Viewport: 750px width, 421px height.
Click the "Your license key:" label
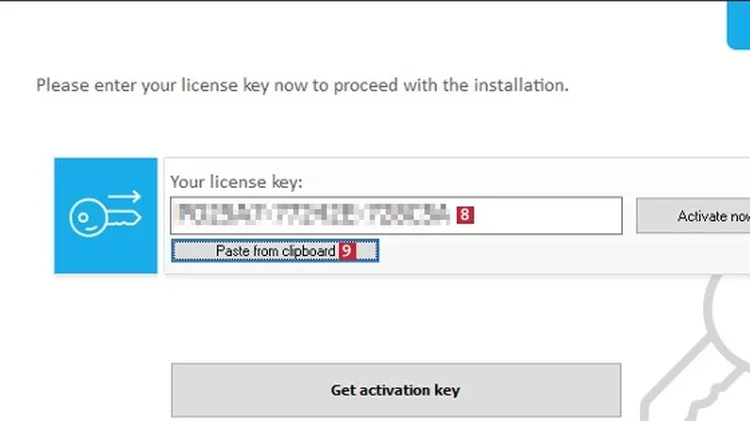click(x=236, y=182)
